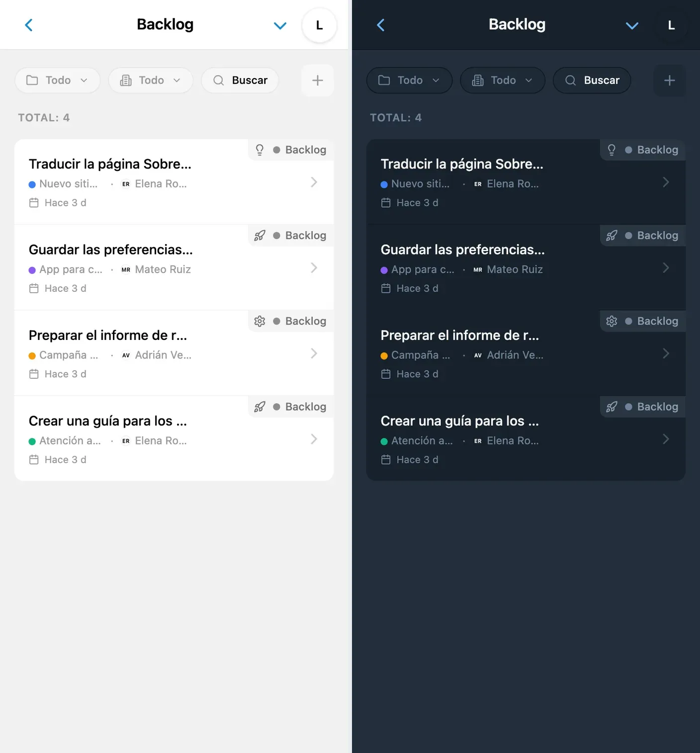Click Backlog status on Preparar card, dark panel

pyautogui.click(x=652, y=321)
